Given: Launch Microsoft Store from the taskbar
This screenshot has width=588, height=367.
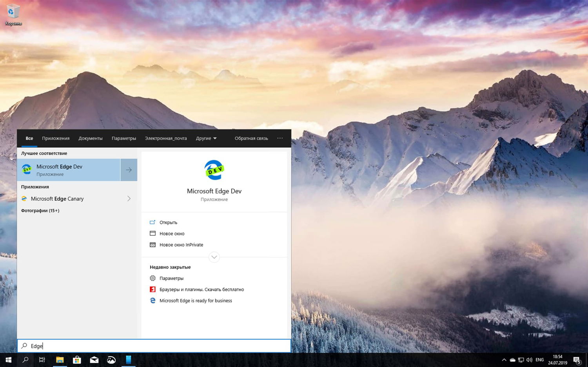Looking at the screenshot, I should coord(77,360).
